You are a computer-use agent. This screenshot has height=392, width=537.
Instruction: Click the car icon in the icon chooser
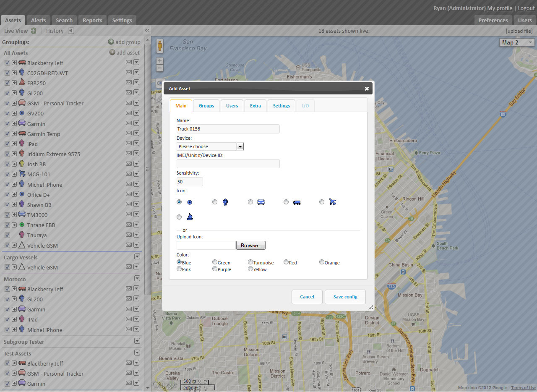click(x=261, y=202)
